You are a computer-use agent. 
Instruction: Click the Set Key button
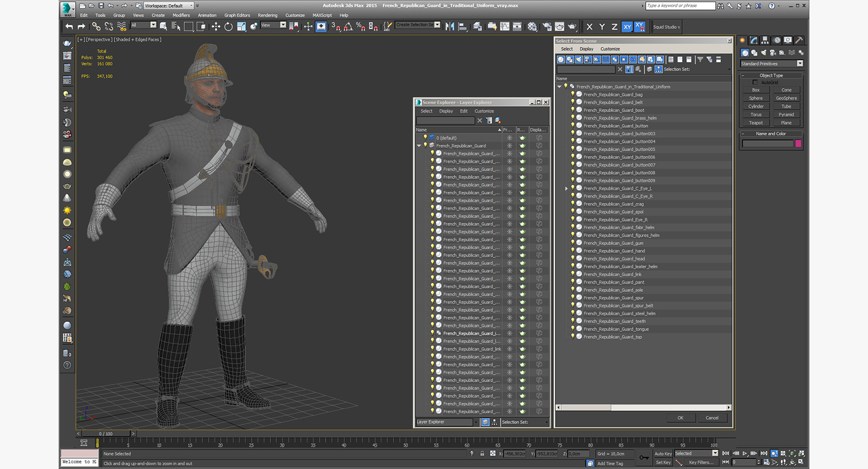(663, 463)
